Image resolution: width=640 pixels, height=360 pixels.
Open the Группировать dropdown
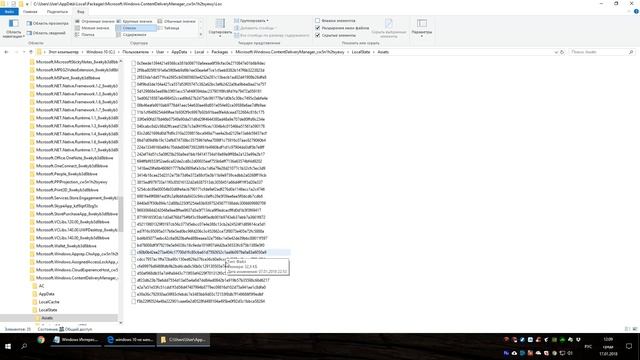251,20
